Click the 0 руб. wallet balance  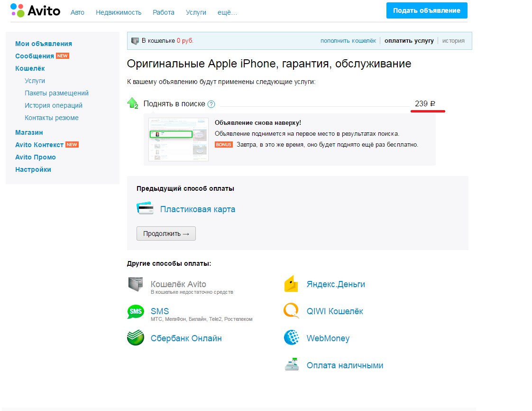pyautogui.click(x=185, y=41)
